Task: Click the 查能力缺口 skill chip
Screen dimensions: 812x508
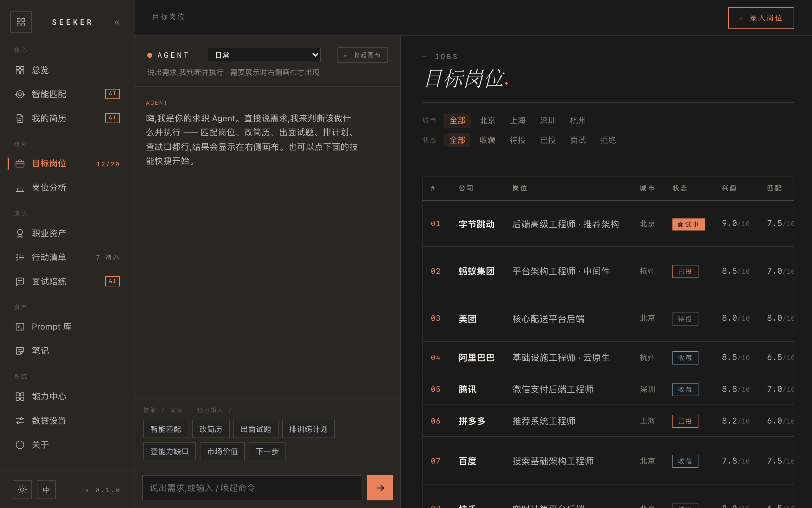Action: (x=169, y=451)
